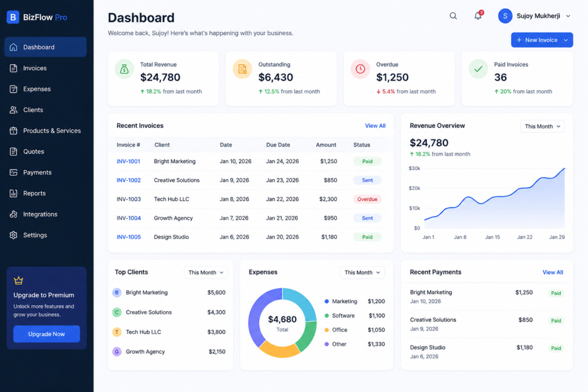This screenshot has width=588, height=392.
Task: Navigate to Reports in the sidebar
Action: [45, 193]
